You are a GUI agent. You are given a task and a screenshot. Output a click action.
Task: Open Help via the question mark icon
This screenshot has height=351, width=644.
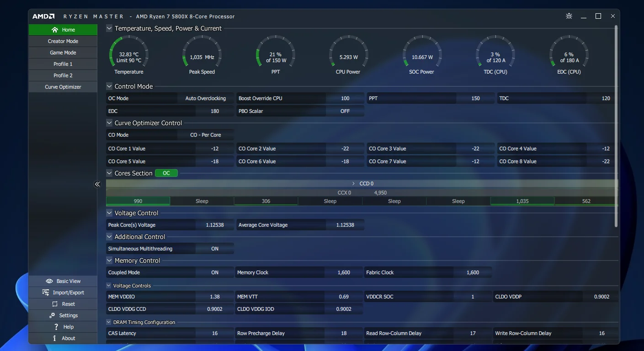56,327
